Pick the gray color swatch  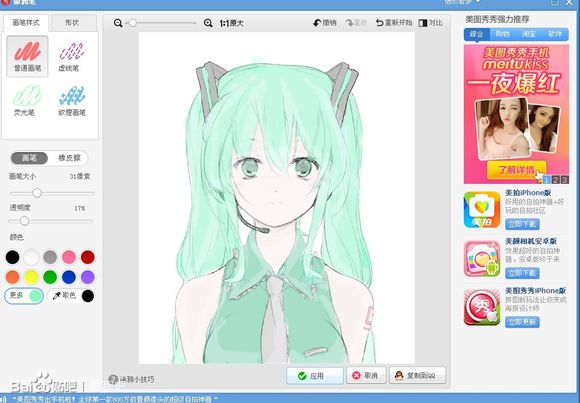pos(50,257)
